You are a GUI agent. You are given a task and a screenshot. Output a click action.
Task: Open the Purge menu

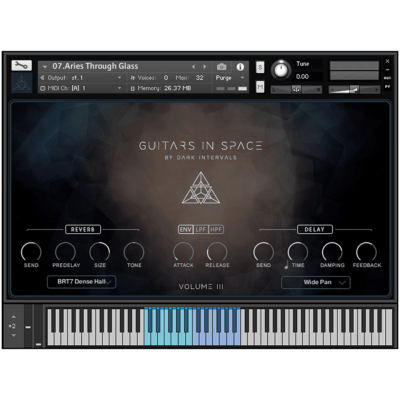(230, 78)
